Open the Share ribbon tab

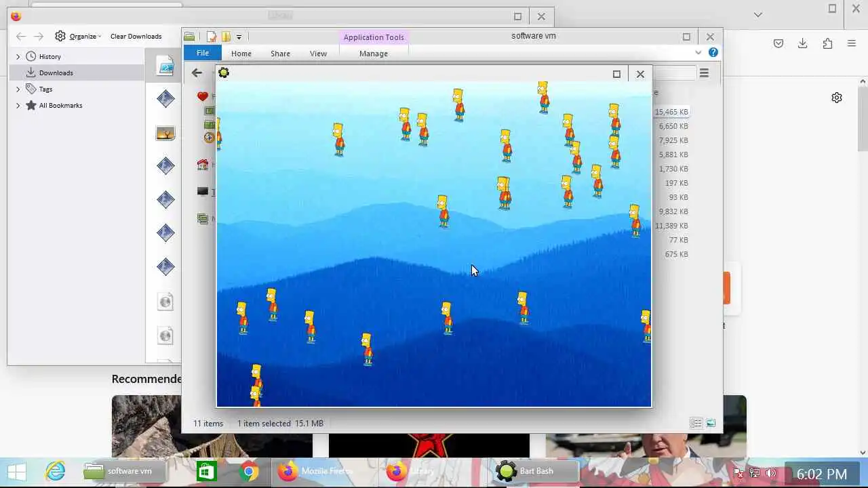(280, 54)
